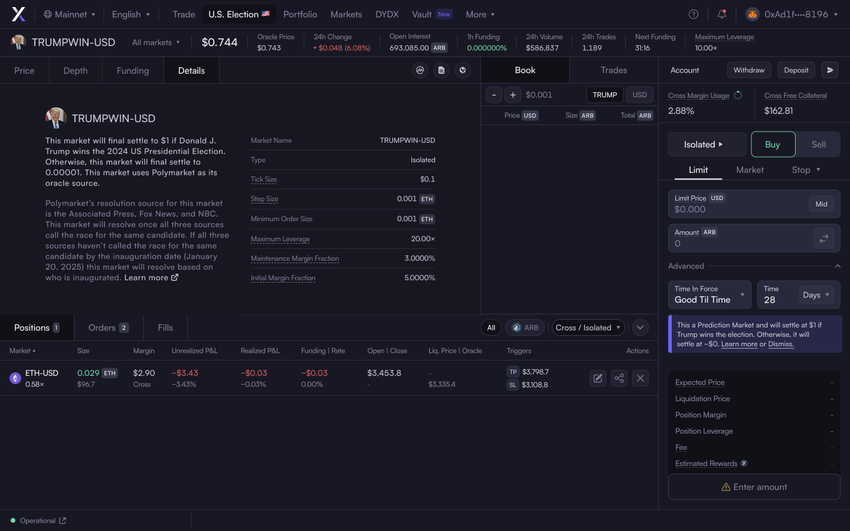
Task: Switch to Fills tab
Action: click(x=165, y=328)
